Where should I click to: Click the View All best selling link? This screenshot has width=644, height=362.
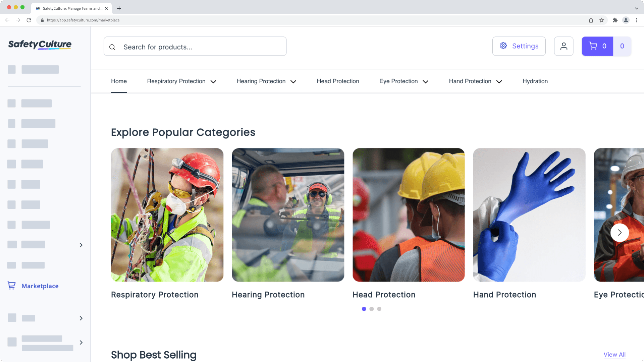tap(614, 355)
